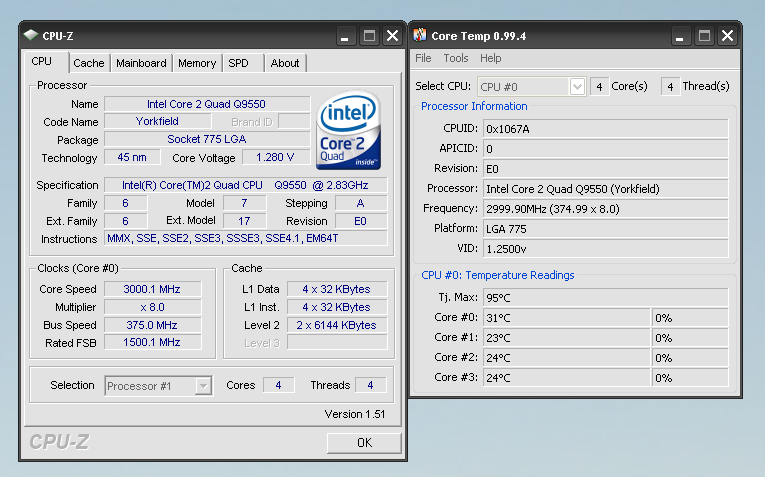Click the Core #0 temperature '31°C'
The height and width of the screenshot is (477, 765).
[x=566, y=318]
